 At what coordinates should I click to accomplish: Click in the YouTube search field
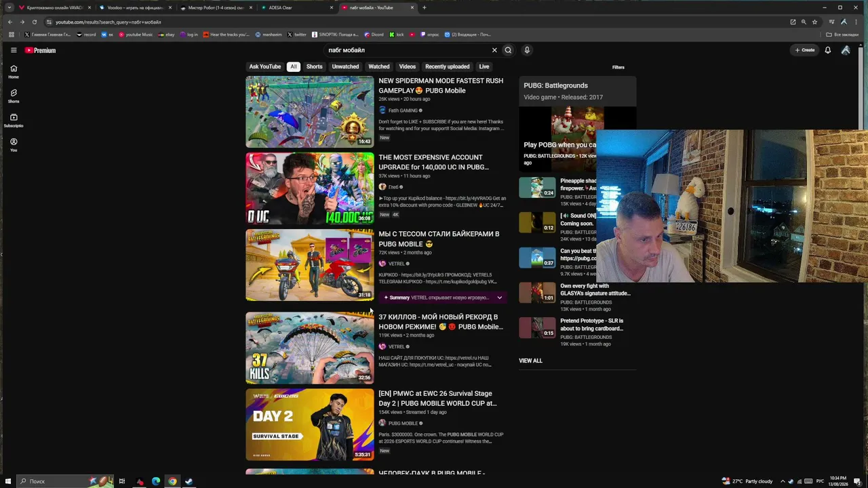[x=407, y=50]
